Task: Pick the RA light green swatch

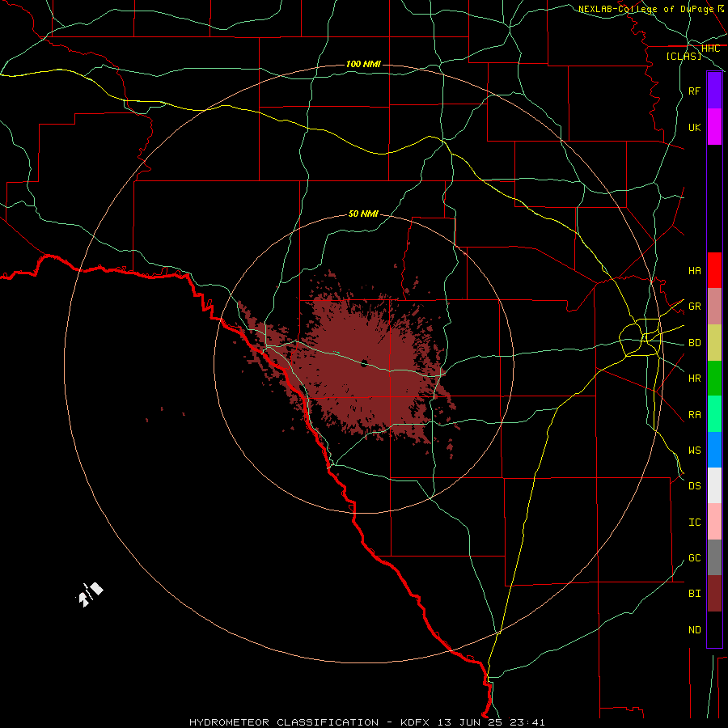Action: point(714,414)
